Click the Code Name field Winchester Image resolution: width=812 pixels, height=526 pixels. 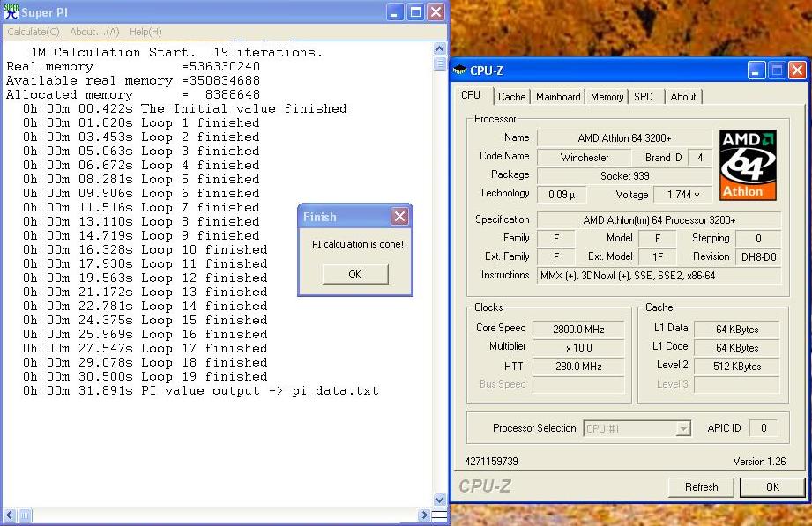click(585, 158)
